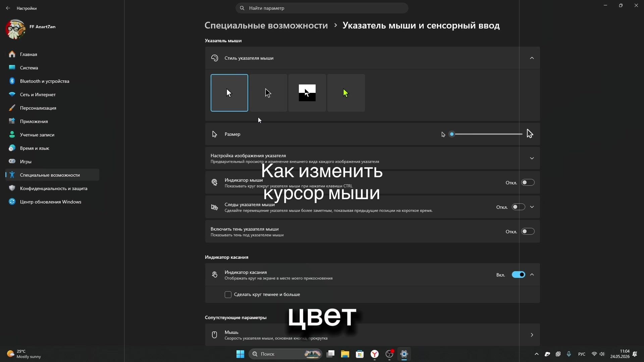644x362 pixels.
Task: Open Microsoft Store from taskbar
Action: [x=360, y=354]
